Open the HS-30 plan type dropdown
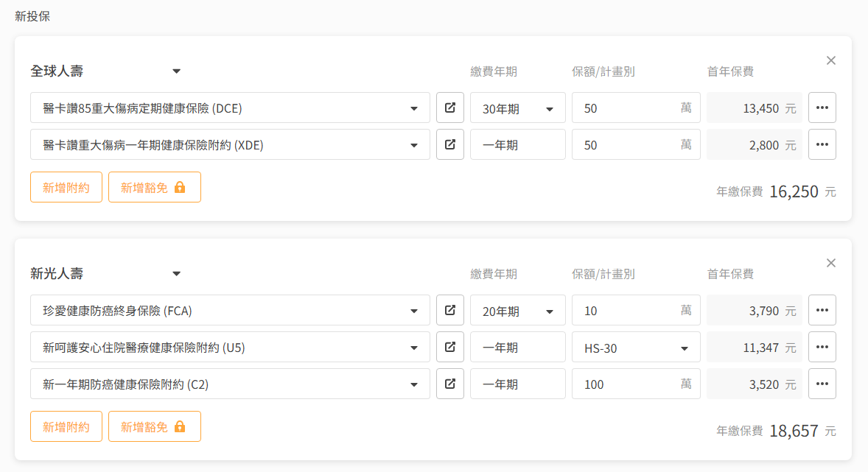868x472 pixels. click(635, 348)
